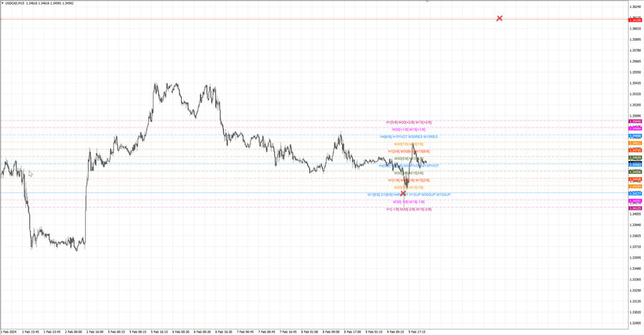This screenshot has height=335, width=644.
Task: Click the 1 Feb 2024 date on time axis
Action: (x=9, y=331)
